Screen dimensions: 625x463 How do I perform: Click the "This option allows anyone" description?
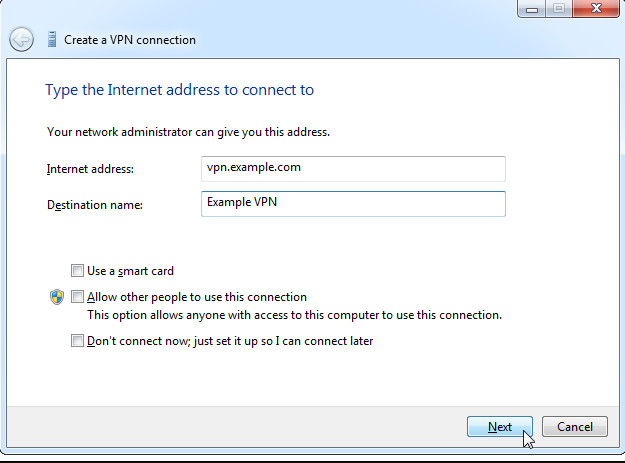click(x=294, y=315)
